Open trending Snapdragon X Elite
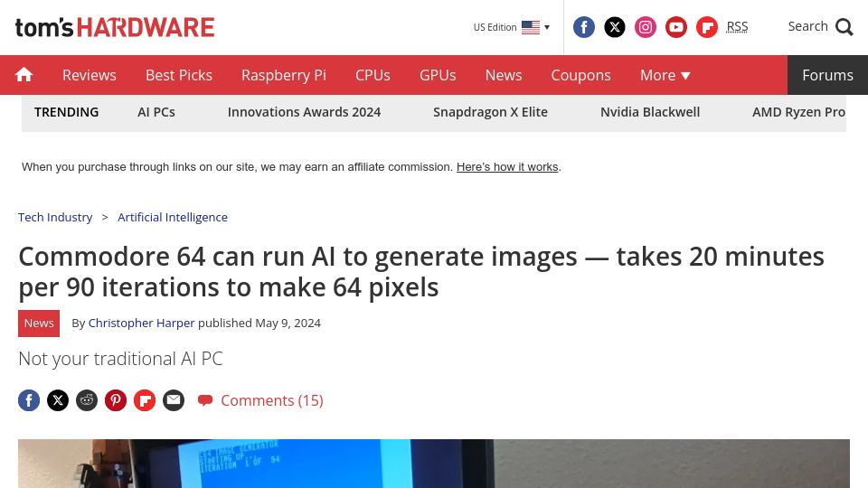Image resolution: width=868 pixels, height=488 pixels. pyautogui.click(x=490, y=112)
